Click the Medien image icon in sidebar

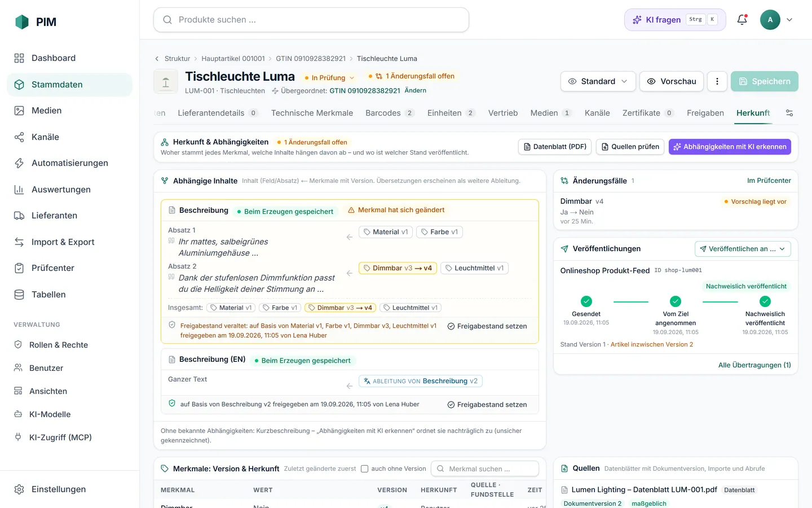pyautogui.click(x=19, y=111)
